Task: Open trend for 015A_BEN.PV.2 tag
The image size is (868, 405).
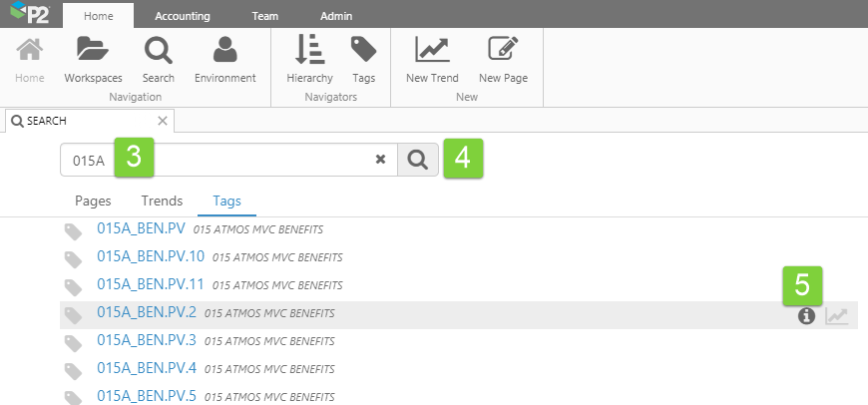Action: click(837, 316)
